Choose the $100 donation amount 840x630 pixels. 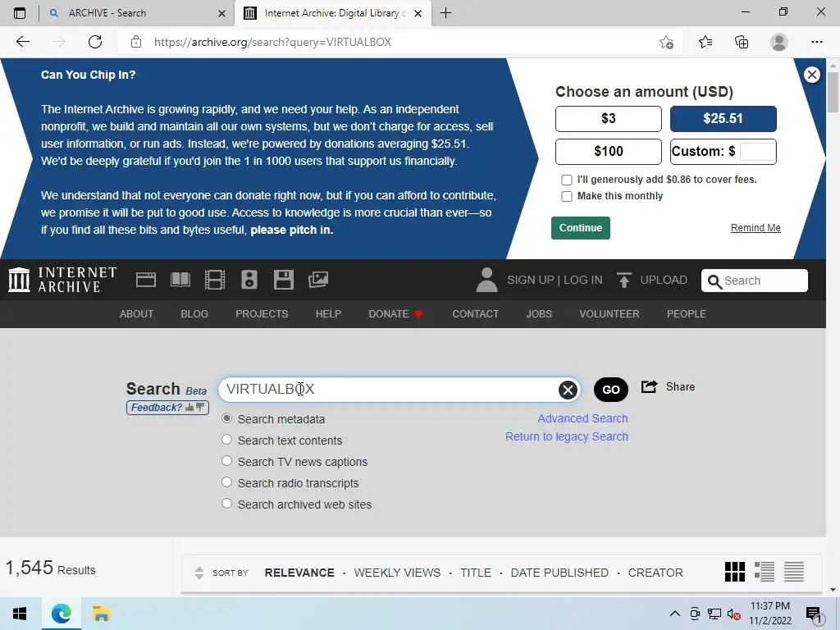point(609,152)
